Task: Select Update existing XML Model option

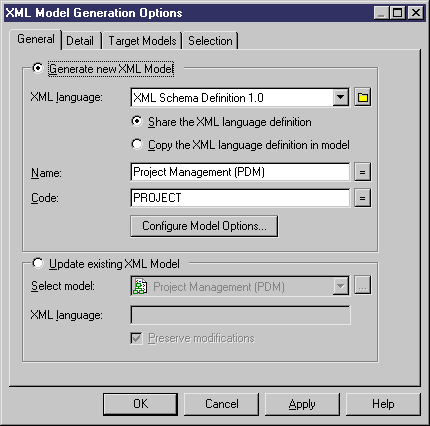Action: point(38,263)
